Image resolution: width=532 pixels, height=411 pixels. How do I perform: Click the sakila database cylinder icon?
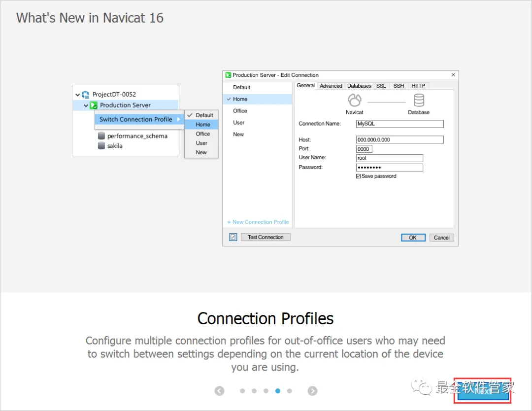tap(101, 145)
